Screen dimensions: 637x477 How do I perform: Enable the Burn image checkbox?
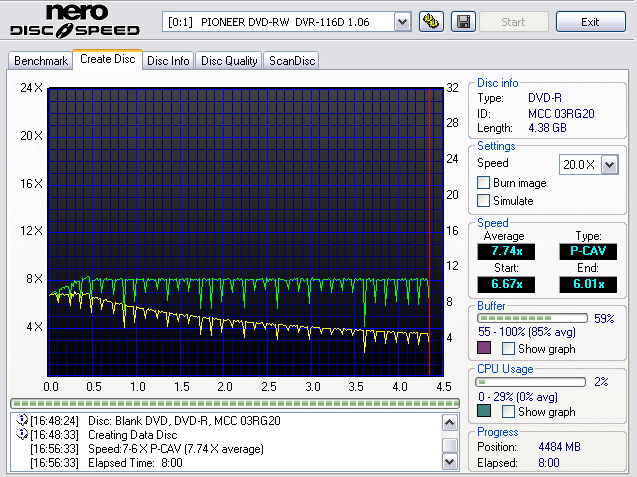(484, 183)
